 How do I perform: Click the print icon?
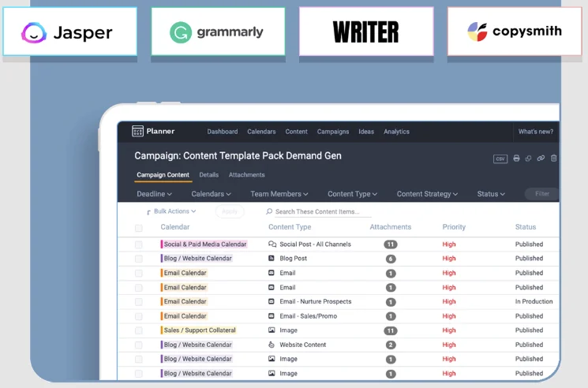pos(516,159)
